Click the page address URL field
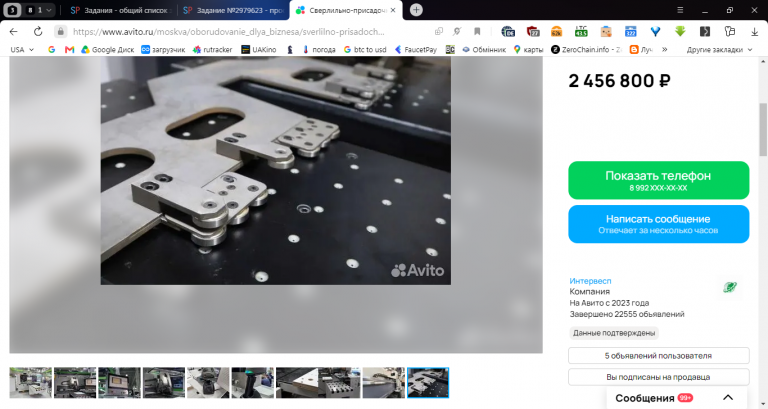The image size is (768, 409). pyautogui.click(x=228, y=32)
